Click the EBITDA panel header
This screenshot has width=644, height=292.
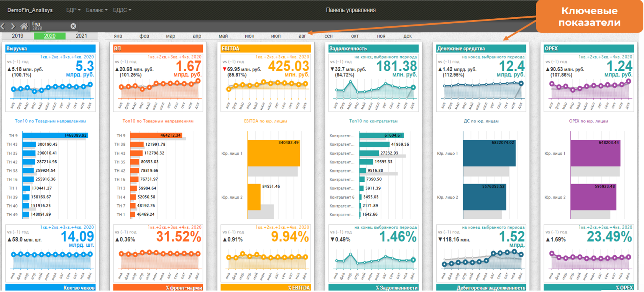coord(266,49)
